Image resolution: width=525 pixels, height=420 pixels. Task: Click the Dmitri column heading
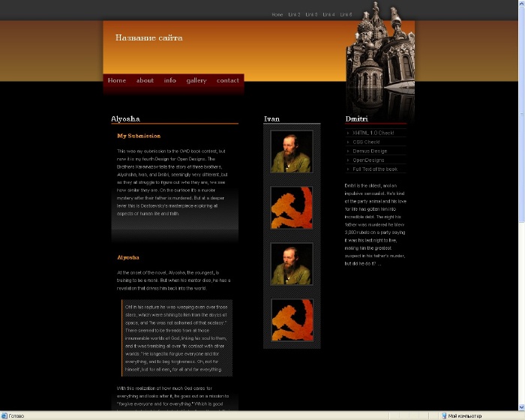356,119
